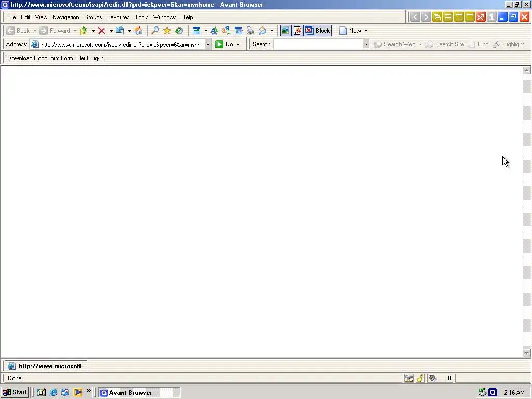Viewport: 532px width, 399px height.
Task: Toggle the Flash animation blocker icon
Action: point(298,31)
